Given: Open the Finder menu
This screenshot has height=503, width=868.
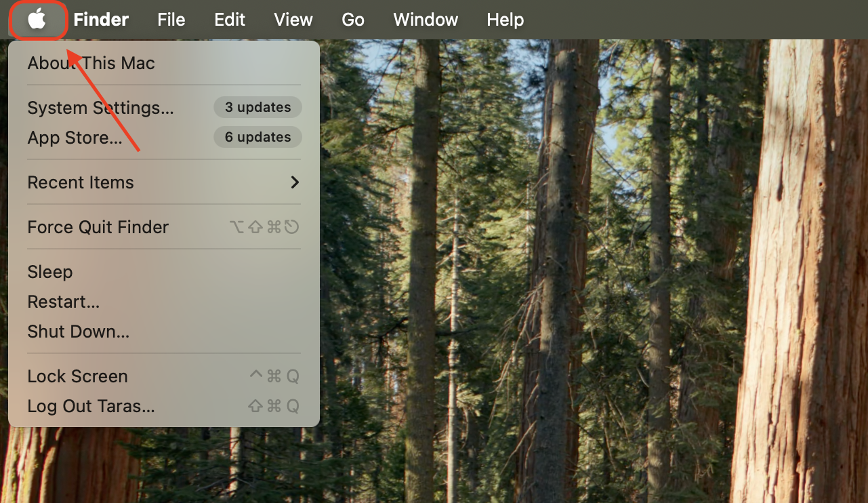Looking at the screenshot, I should point(100,19).
